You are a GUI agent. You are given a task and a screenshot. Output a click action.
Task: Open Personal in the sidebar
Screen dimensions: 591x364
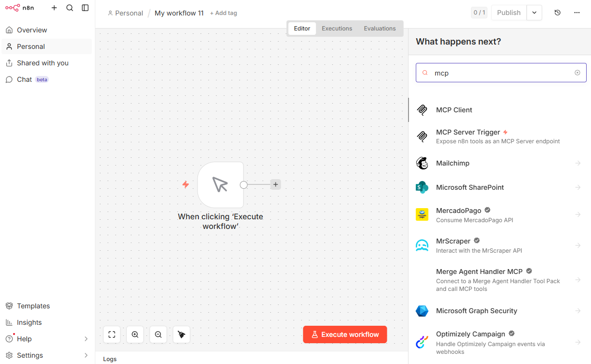[46, 46]
